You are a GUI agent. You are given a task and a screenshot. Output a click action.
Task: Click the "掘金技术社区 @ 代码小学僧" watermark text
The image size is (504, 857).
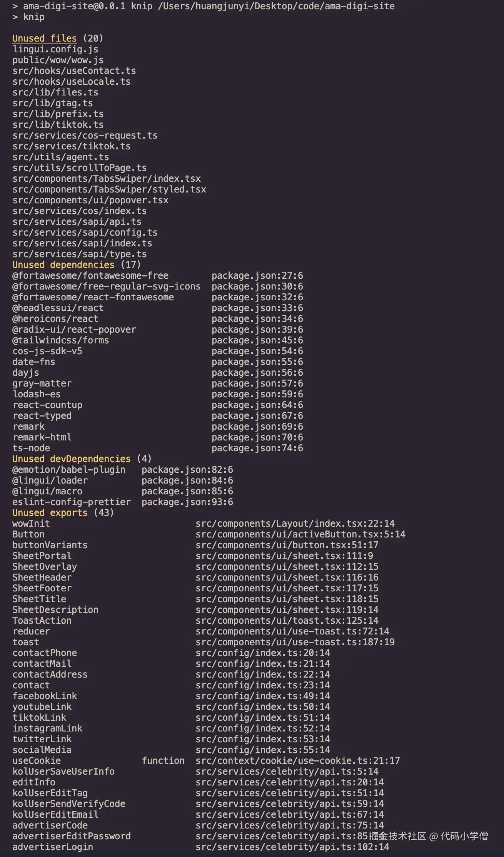(428, 836)
